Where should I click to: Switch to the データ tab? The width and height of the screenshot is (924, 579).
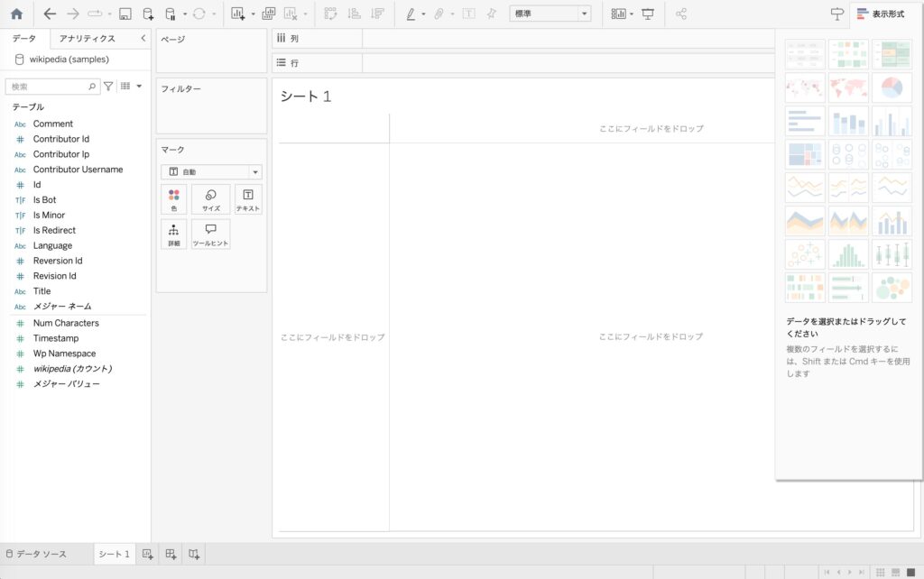pyautogui.click(x=24, y=38)
